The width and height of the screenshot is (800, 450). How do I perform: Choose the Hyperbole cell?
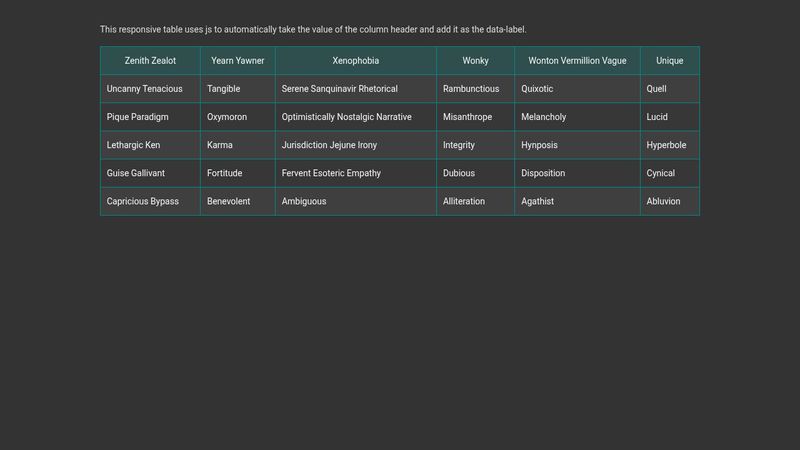(669, 145)
